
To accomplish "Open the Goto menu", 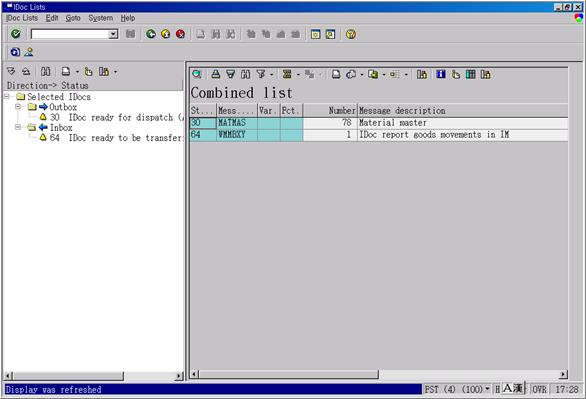I will [73, 18].
